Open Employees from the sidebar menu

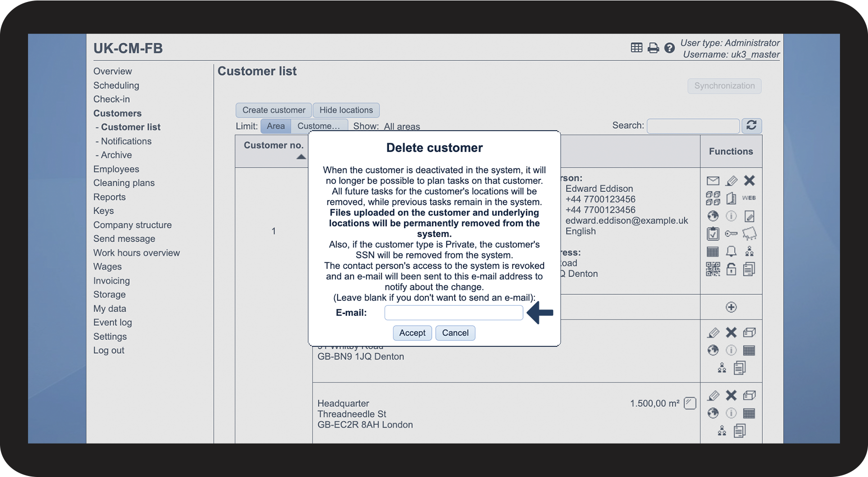tap(116, 169)
